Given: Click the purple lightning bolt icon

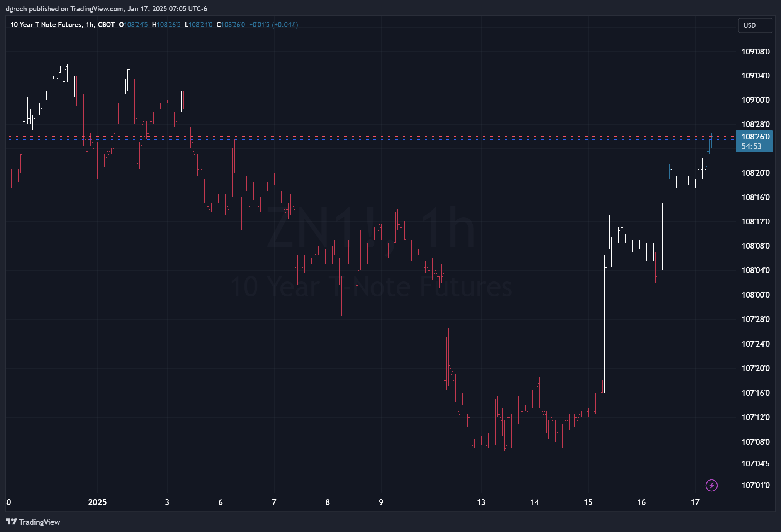Looking at the screenshot, I should (x=711, y=485).
